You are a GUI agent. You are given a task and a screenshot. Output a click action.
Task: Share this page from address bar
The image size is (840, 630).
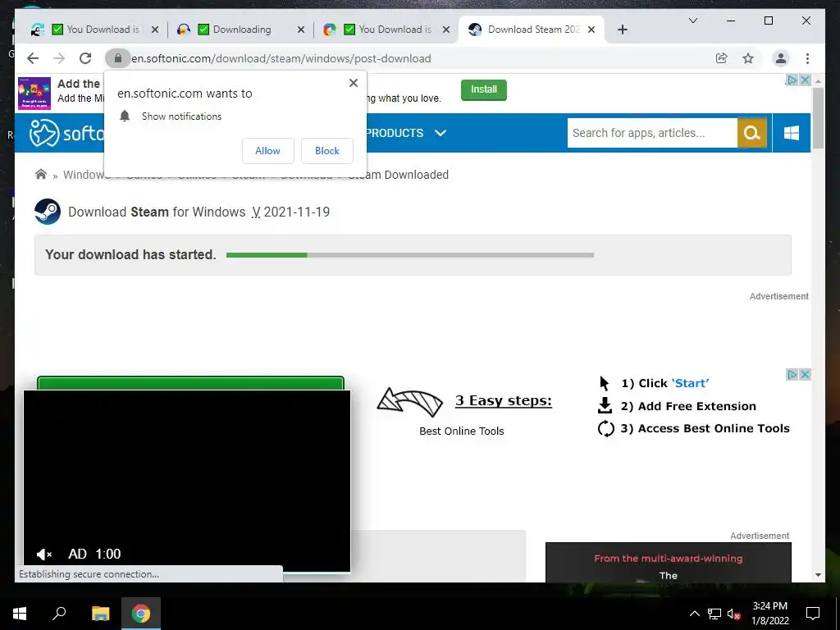pyautogui.click(x=722, y=58)
